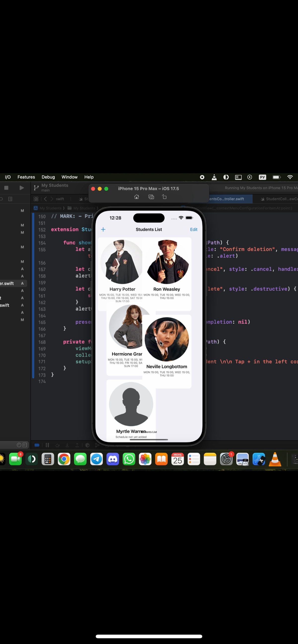Image resolution: width=298 pixels, height=644 pixels.
Task: Click the play circle icon in the menu bar
Action: coord(250,177)
